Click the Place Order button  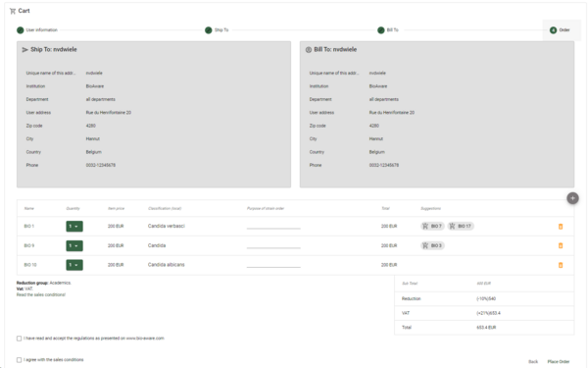click(x=559, y=361)
